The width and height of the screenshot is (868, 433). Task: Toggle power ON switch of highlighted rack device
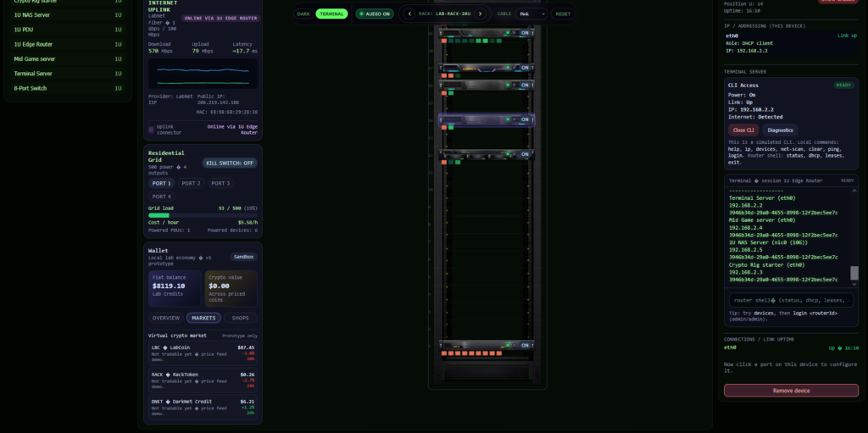[526, 119]
